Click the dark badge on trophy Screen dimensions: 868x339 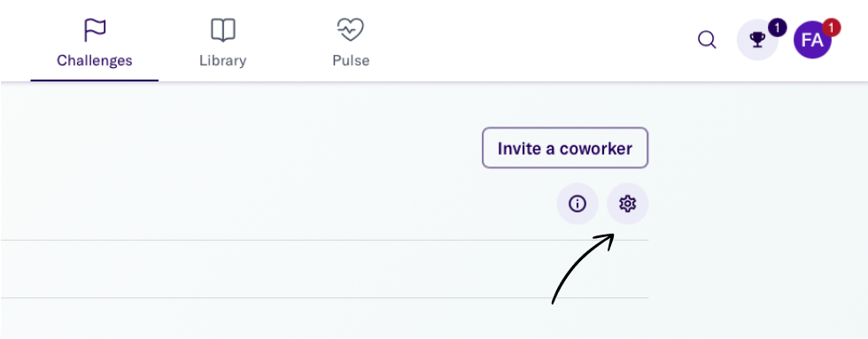(778, 27)
